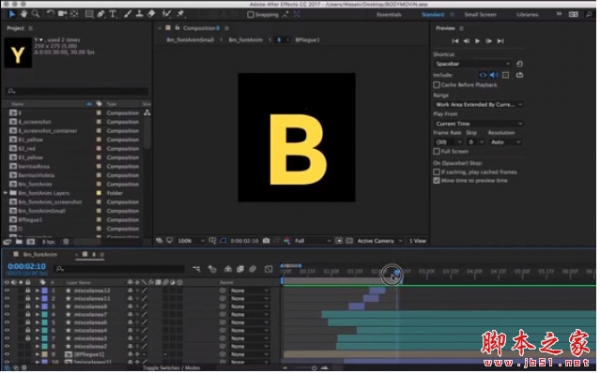600x373 pixels.
Task: Select the Roto Brush tool
Action: (166, 14)
